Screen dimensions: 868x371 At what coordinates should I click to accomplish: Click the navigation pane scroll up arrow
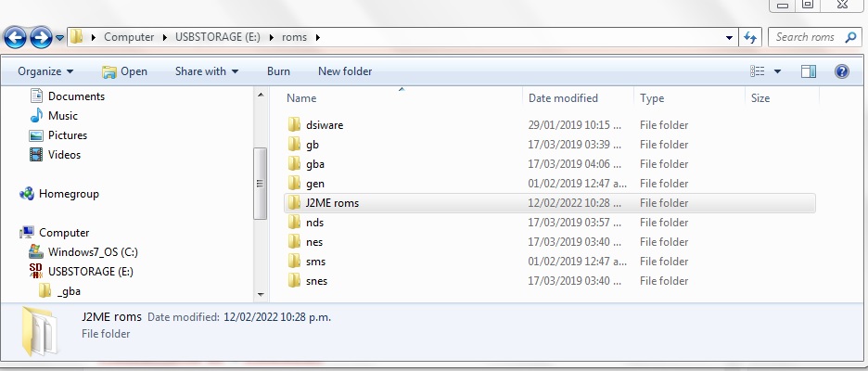coord(261,96)
